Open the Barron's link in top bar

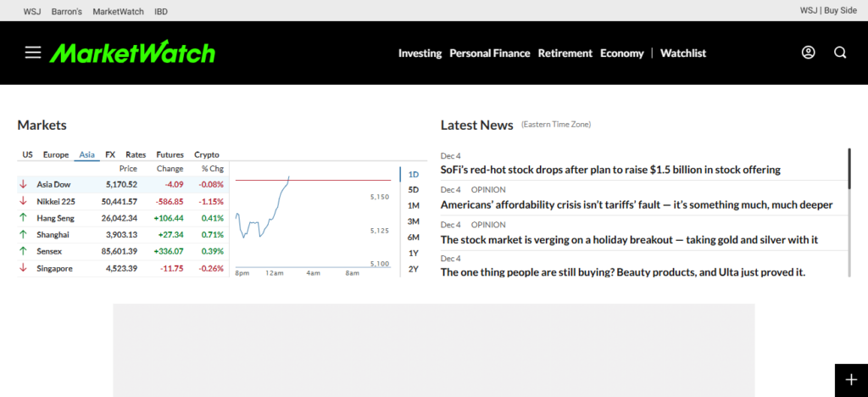click(66, 11)
